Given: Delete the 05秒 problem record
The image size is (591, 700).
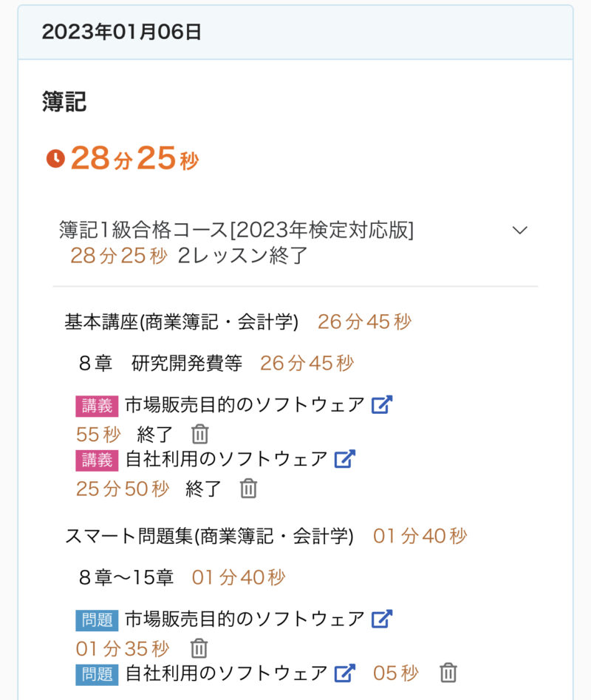Looking at the screenshot, I should coord(448,673).
